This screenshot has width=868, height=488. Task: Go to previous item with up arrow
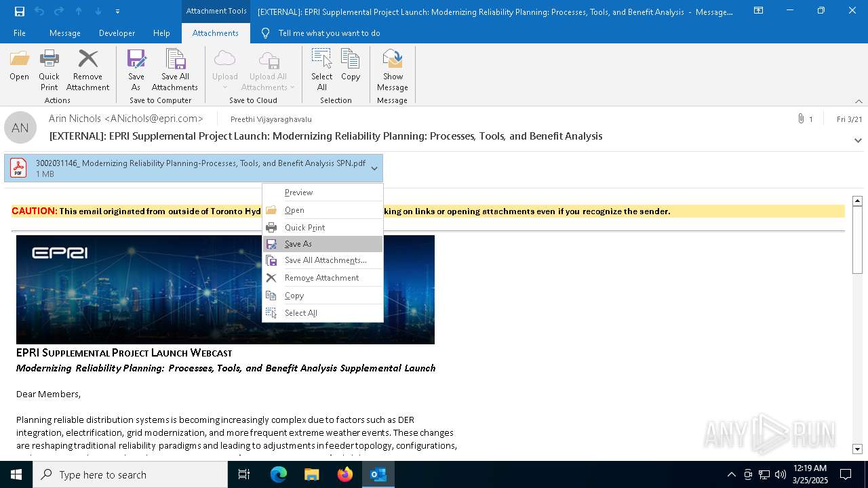pyautogui.click(x=79, y=11)
